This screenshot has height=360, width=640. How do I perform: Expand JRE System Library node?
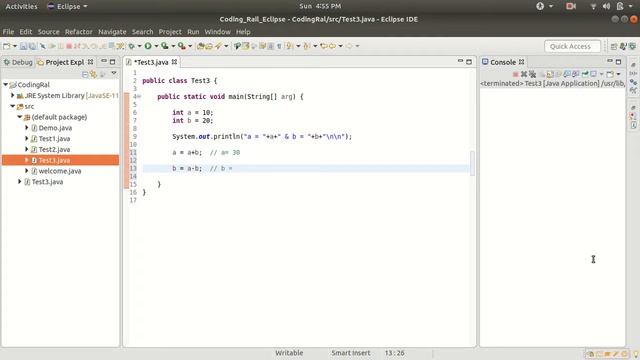pyautogui.click(x=13, y=96)
